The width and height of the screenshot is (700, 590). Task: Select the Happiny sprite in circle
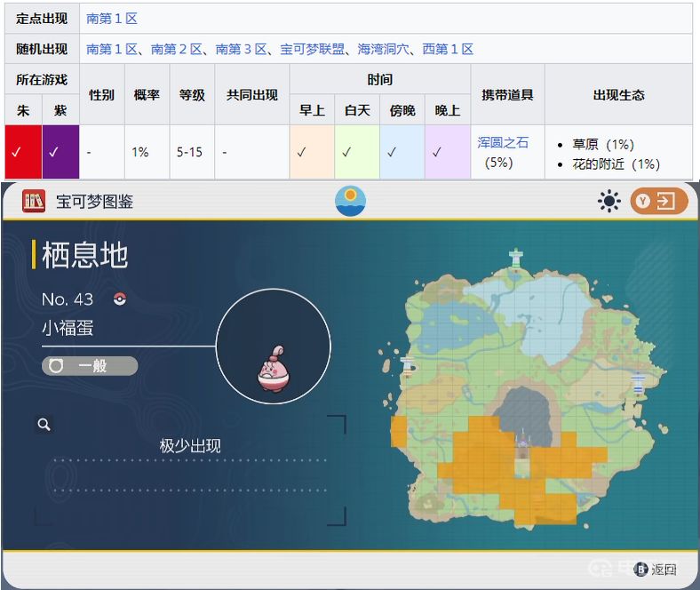coord(274,369)
